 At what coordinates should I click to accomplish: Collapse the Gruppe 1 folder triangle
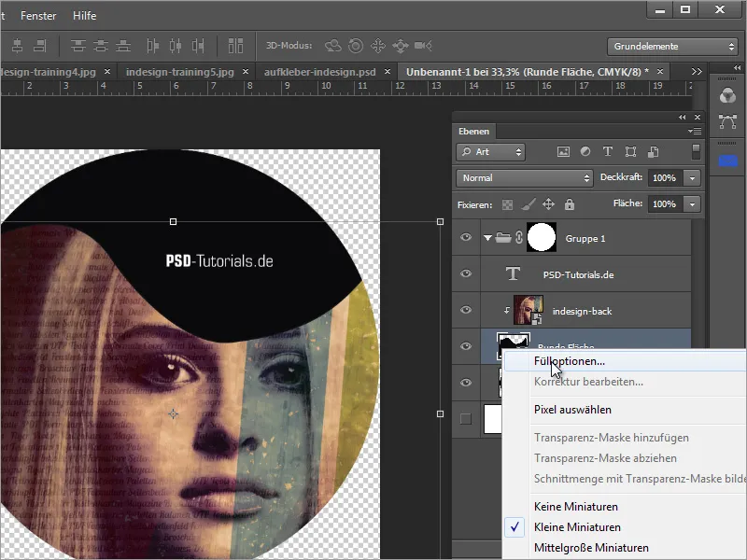(x=487, y=238)
